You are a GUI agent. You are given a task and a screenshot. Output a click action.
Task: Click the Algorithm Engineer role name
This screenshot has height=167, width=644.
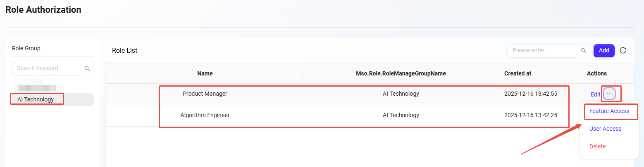click(205, 115)
